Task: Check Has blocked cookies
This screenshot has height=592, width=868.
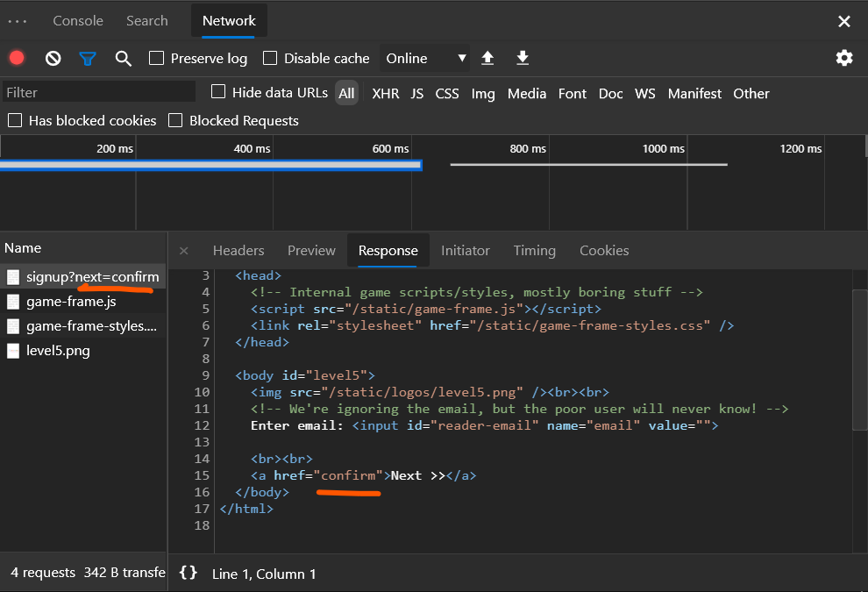Action: [15, 120]
